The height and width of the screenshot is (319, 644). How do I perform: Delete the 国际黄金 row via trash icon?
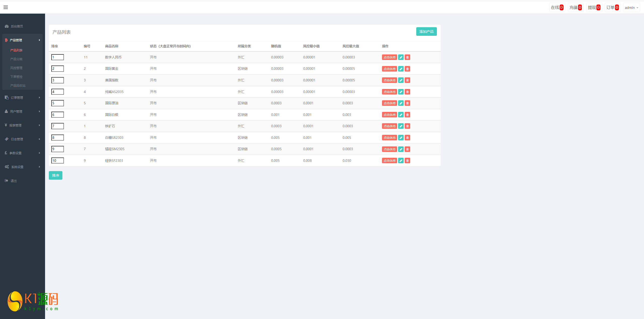407,69
